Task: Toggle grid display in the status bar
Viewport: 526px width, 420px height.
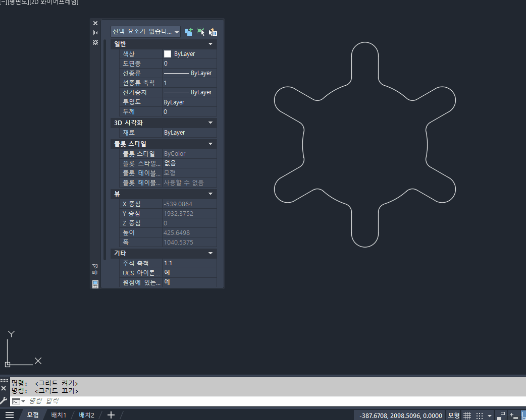Action: 467,415
